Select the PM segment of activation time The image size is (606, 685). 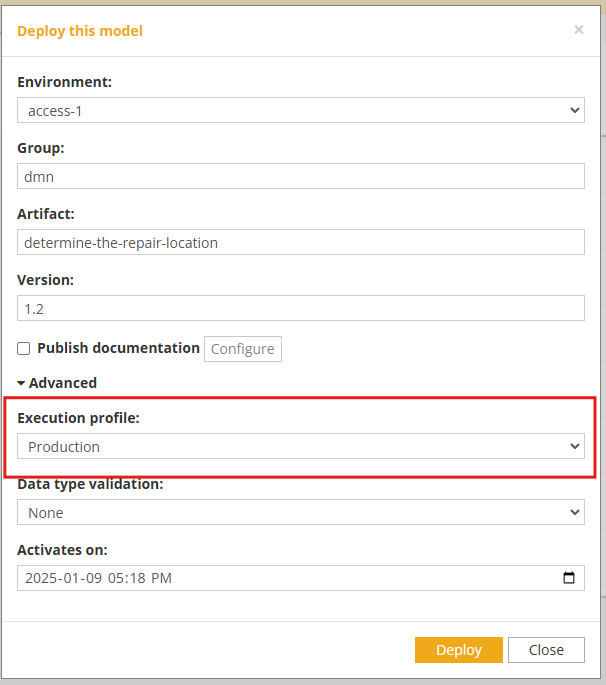(x=161, y=578)
